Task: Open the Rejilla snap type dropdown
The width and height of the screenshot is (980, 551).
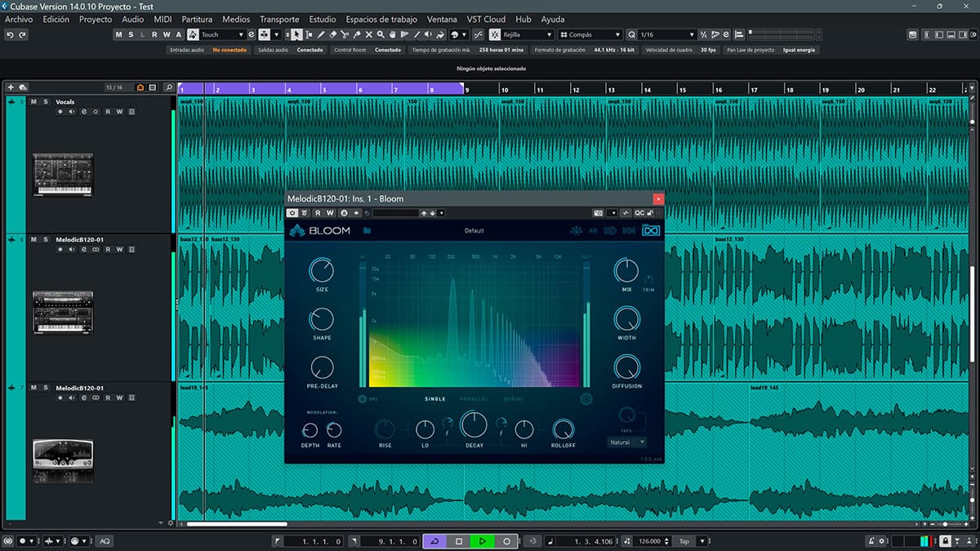Action: [x=526, y=35]
